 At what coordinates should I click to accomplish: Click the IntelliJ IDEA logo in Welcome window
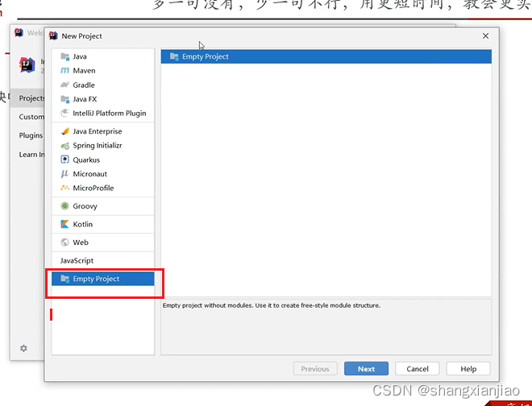(x=27, y=64)
